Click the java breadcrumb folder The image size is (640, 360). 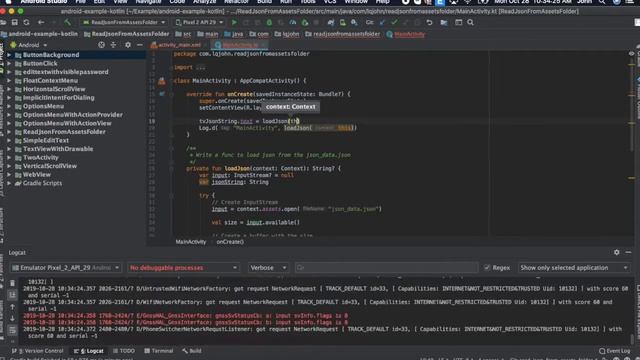point(234,34)
